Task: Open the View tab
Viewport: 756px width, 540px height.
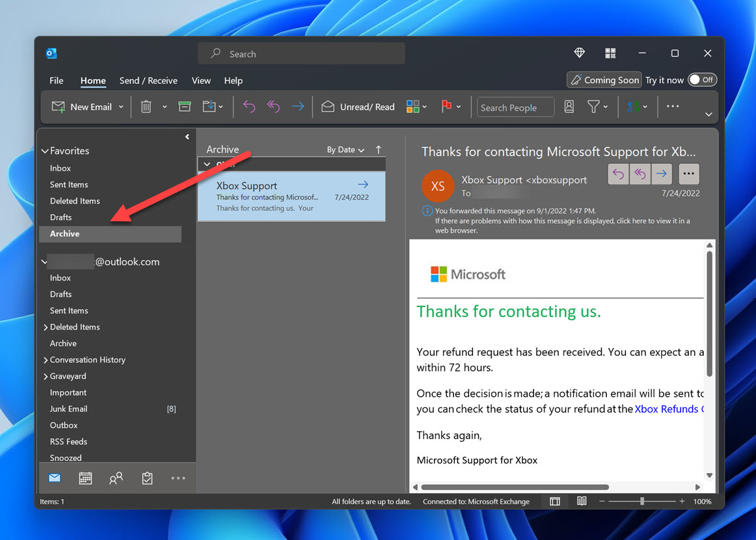Action: (201, 81)
